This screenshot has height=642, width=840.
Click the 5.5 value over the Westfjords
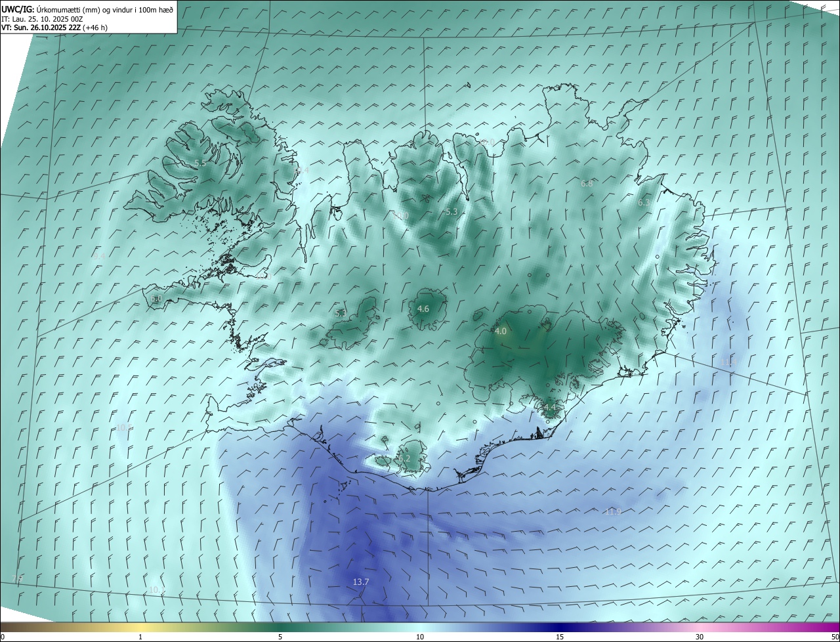[200, 163]
